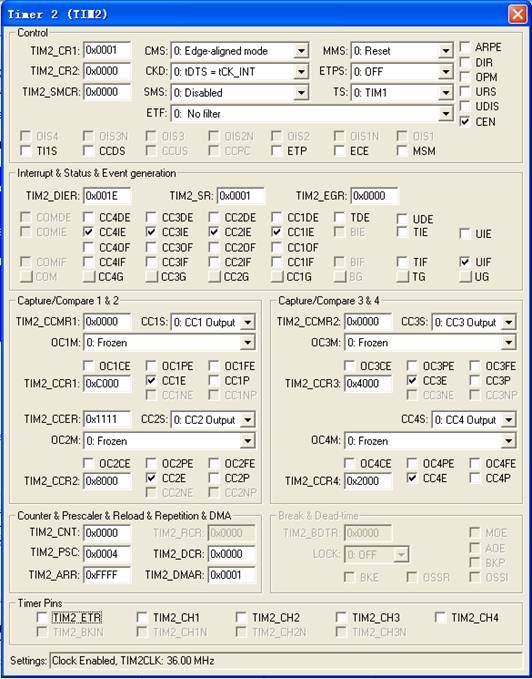Check the UIE update interrupt checkbox

coord(465,234)
